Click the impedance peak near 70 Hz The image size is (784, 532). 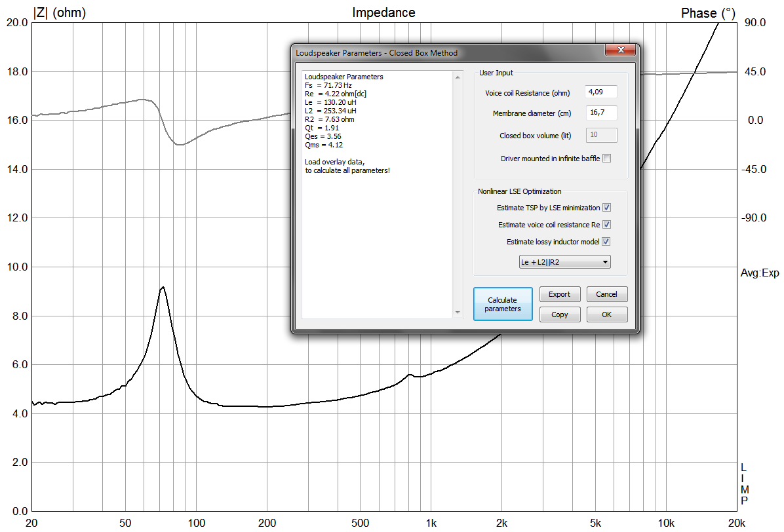click(x=163, y=287)
